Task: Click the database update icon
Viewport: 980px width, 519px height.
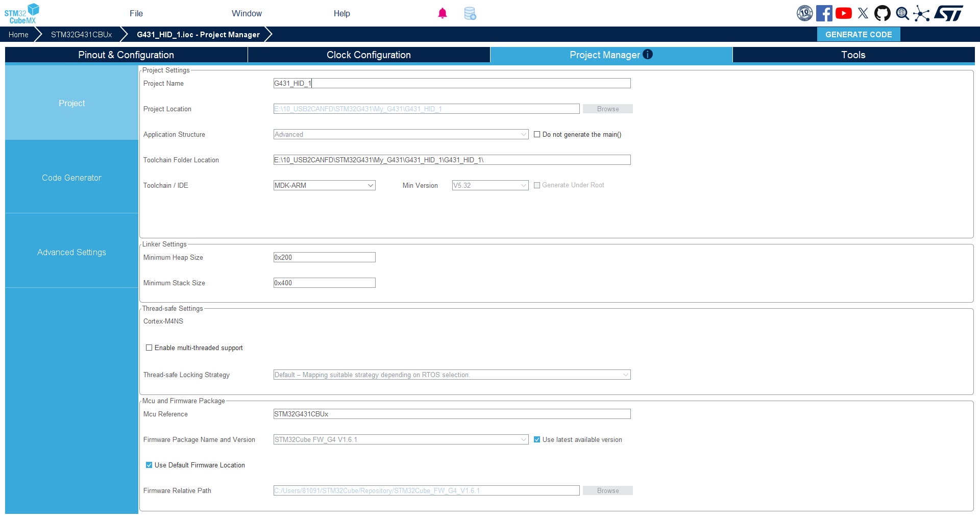Action: (470, 13)
